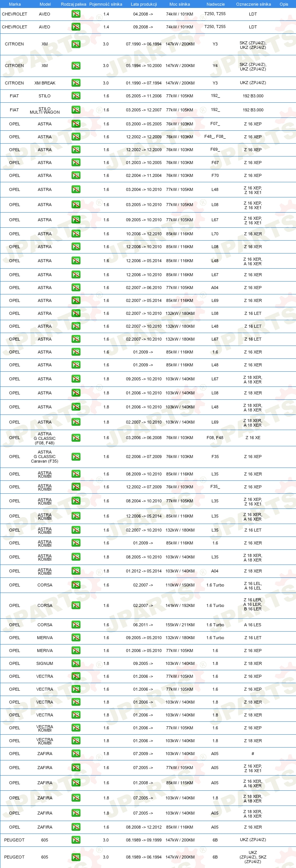Select the SIGNUM model cell

[45, 664]
